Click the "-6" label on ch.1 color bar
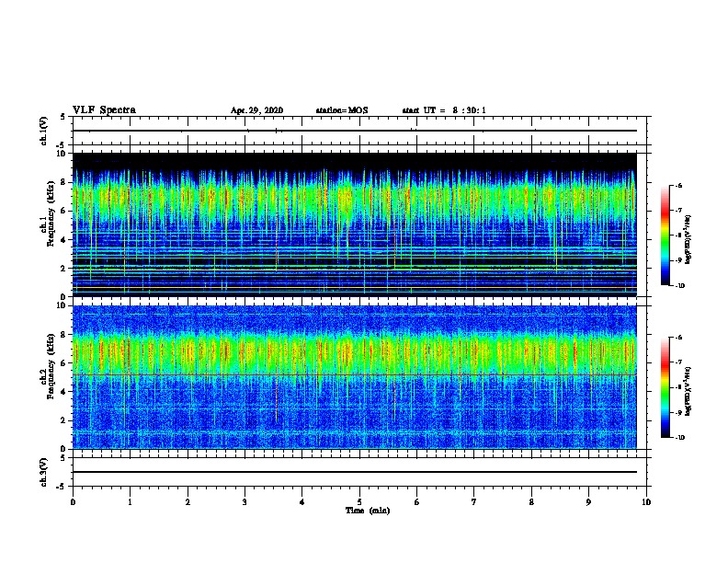The width and height of the screenshot is (728, 563). click(678, 185)
